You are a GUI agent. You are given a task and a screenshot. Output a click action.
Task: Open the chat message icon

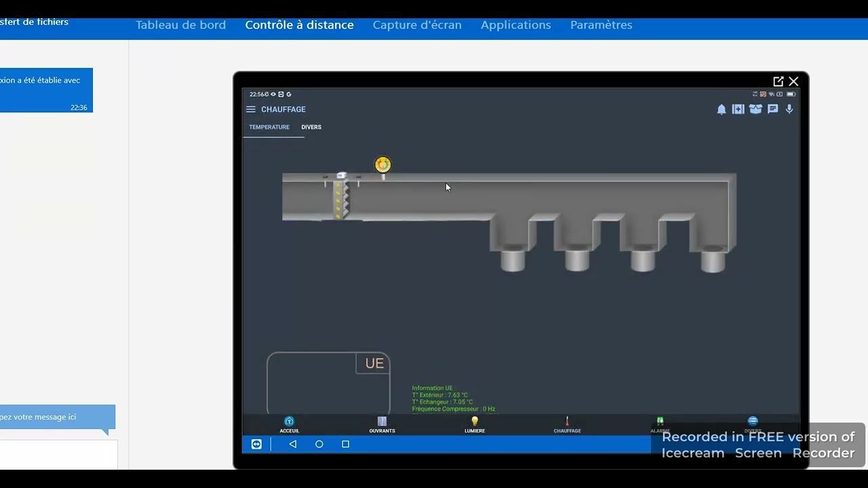click(x=772, y=109)
